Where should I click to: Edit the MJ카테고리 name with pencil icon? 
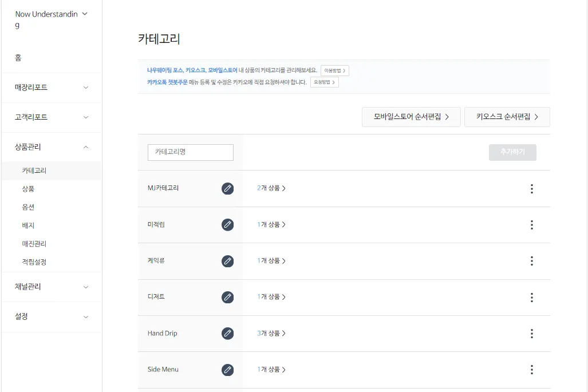click(227, 188)
